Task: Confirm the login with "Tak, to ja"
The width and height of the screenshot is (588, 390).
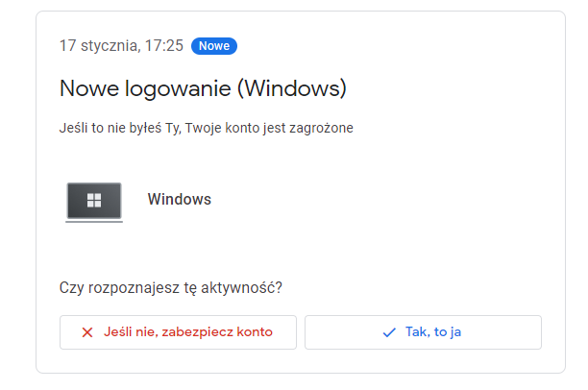Action: pyautogui.click(x=423, y=332)
